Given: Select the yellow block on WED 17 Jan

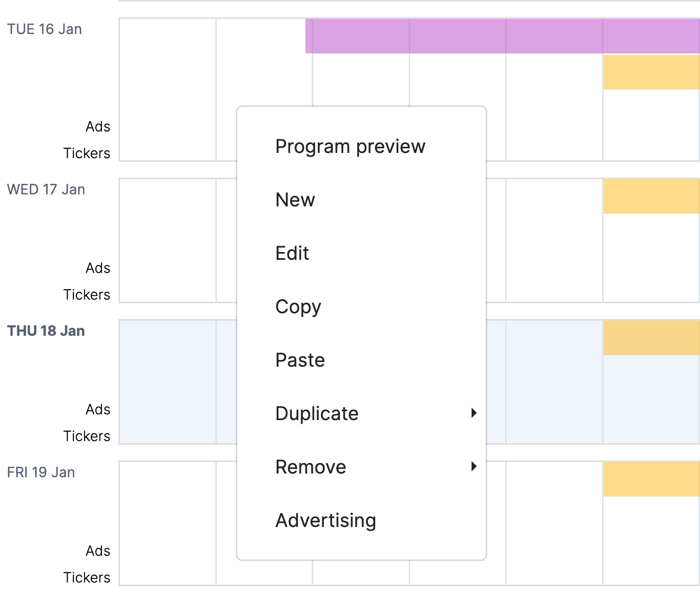Looking at the screenshot, I should [x=651, y=196].
